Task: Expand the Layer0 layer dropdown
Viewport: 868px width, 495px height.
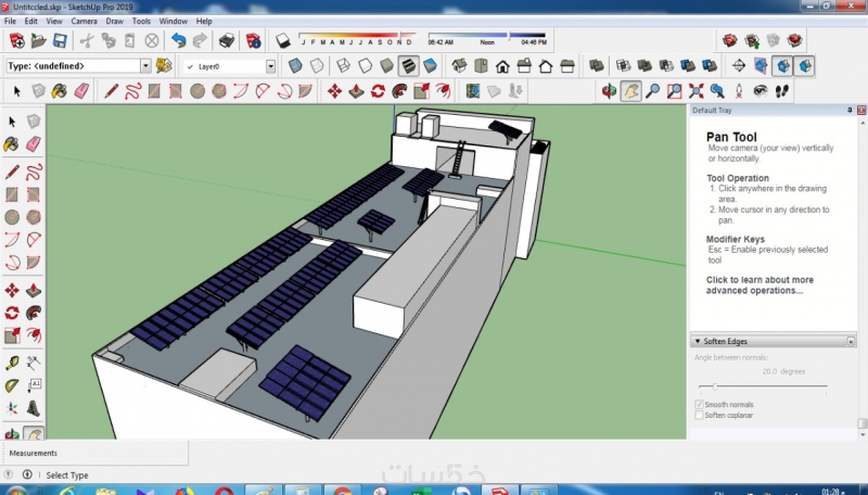Action: point(270,66)
